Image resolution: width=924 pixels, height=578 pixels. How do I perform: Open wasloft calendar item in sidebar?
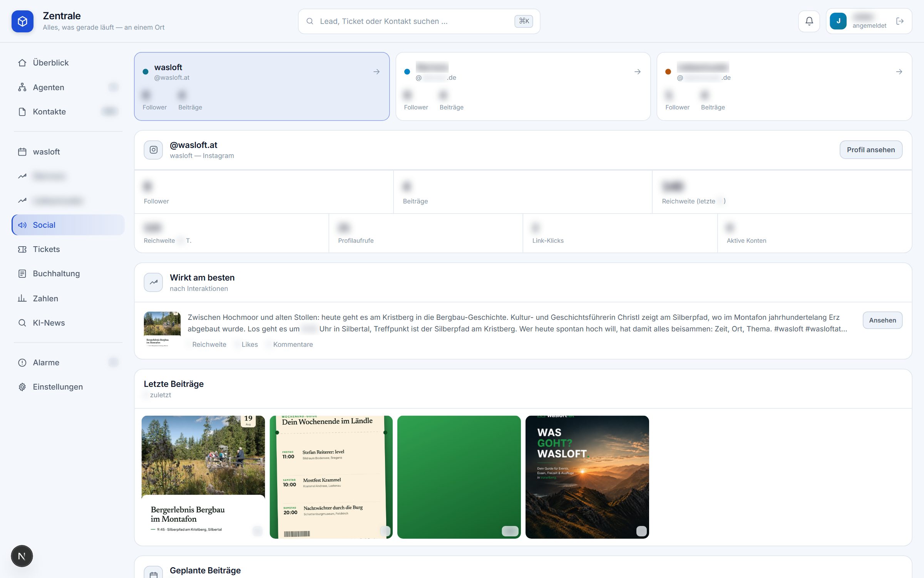click(68, 152)
